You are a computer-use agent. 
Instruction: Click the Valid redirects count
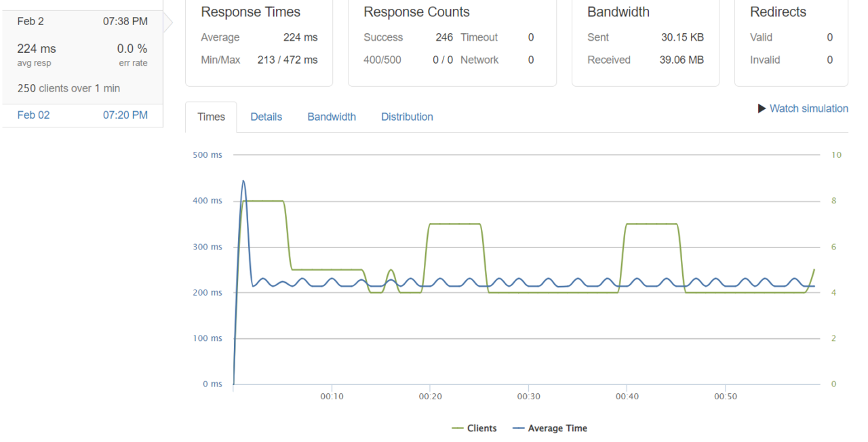pos(829,37)
